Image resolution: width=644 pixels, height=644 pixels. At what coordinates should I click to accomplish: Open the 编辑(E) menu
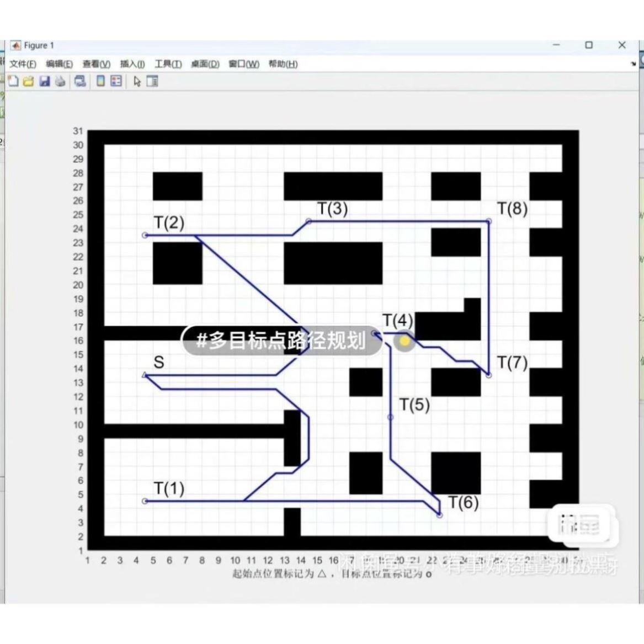coord(59,64)
